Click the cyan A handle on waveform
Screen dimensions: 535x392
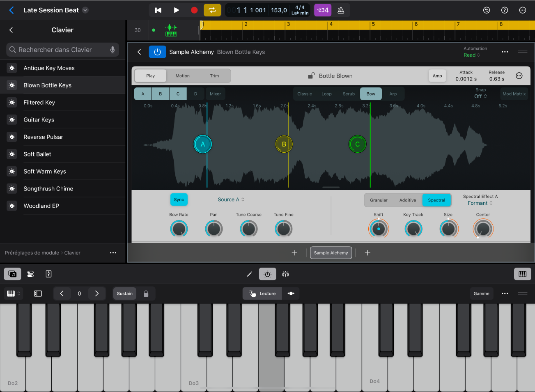coord(203,144)
